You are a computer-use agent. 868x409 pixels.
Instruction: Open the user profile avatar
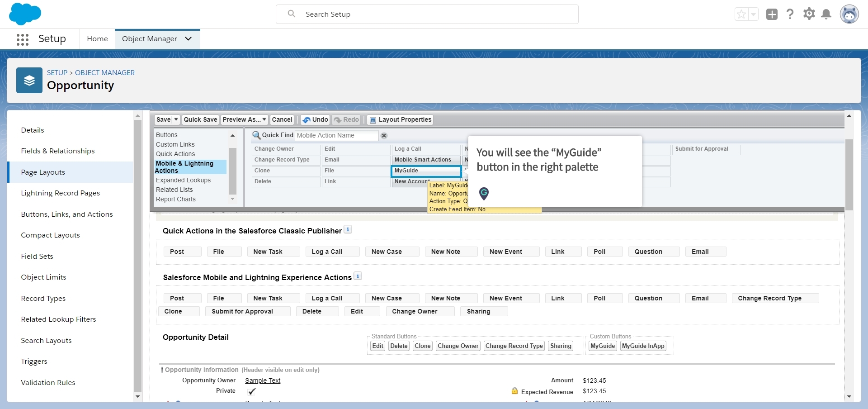tap(849, 14)
